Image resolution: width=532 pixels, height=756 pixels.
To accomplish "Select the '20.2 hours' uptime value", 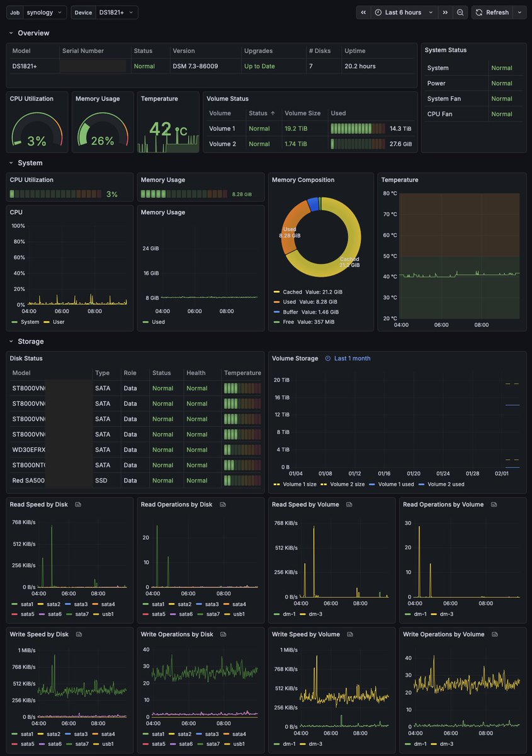I will tap(360, 66).
